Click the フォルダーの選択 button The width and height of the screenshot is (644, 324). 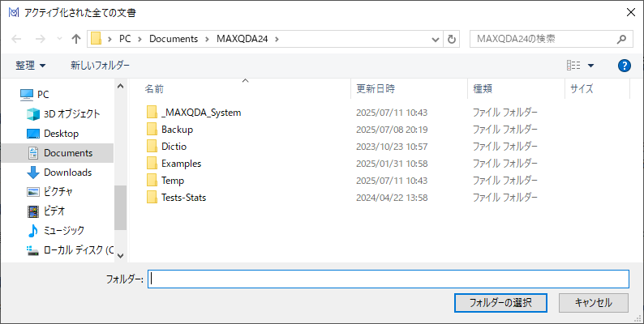tap(500, 303)
